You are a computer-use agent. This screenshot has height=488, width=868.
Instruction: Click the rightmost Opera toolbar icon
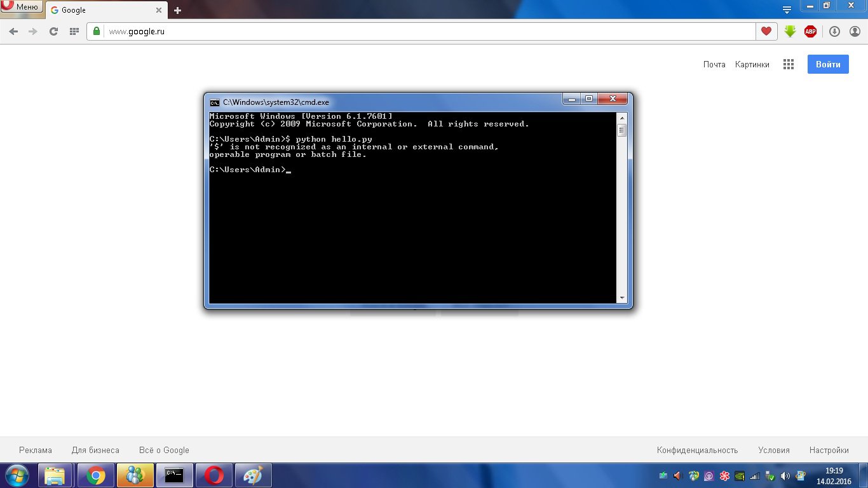(853, 31)
